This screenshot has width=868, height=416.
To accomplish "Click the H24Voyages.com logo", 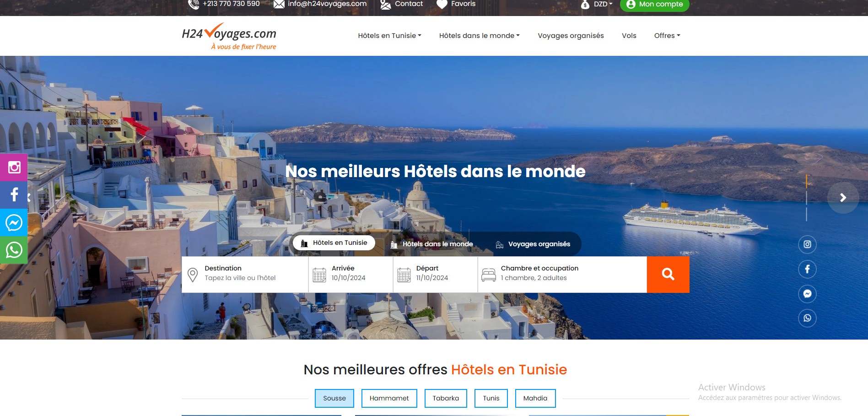I will (x=229, y=36).
